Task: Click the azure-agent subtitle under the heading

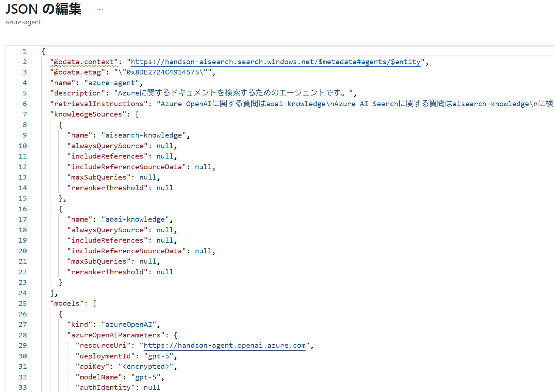Action: click(x=23, y=22)
